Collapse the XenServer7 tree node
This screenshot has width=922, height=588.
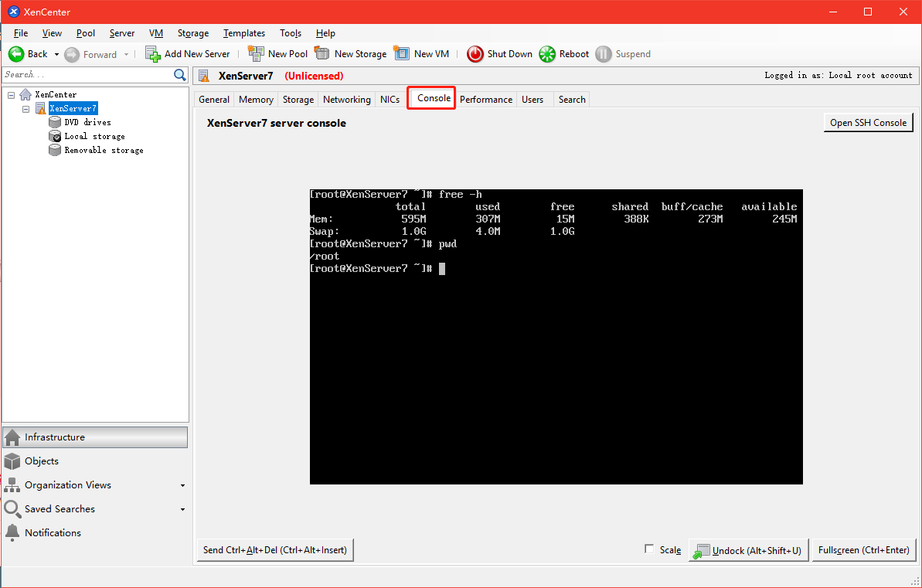point(26,109)
